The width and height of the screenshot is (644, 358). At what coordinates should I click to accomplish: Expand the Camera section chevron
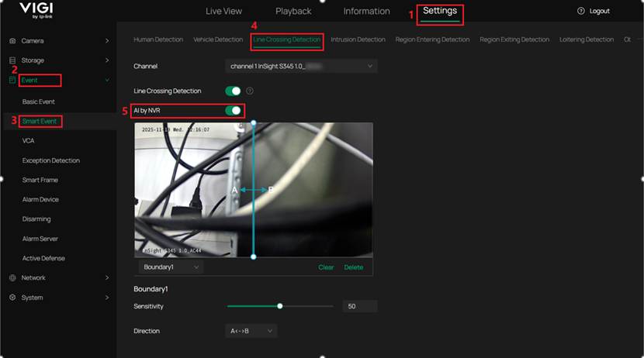coord(107,40)
